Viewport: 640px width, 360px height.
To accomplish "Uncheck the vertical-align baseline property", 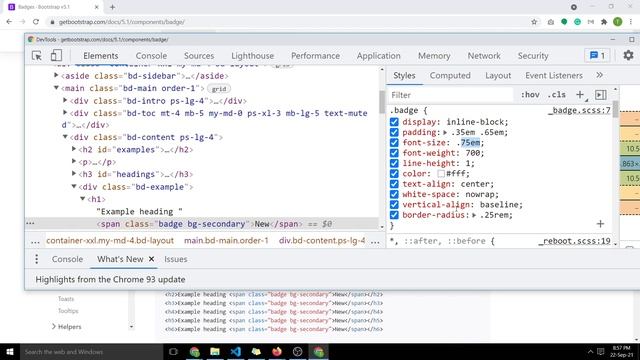I will pos(394,204).
